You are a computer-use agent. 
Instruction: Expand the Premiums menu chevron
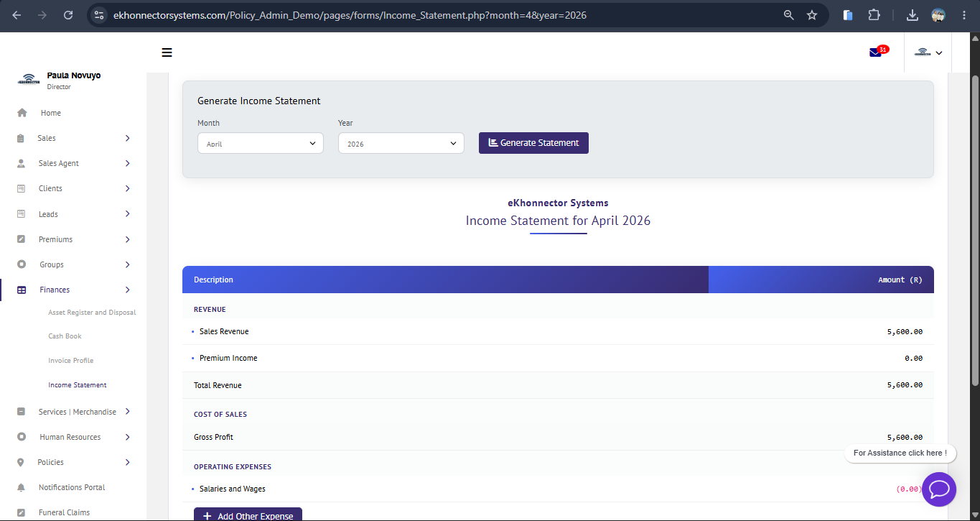click(x=127, y=239)
